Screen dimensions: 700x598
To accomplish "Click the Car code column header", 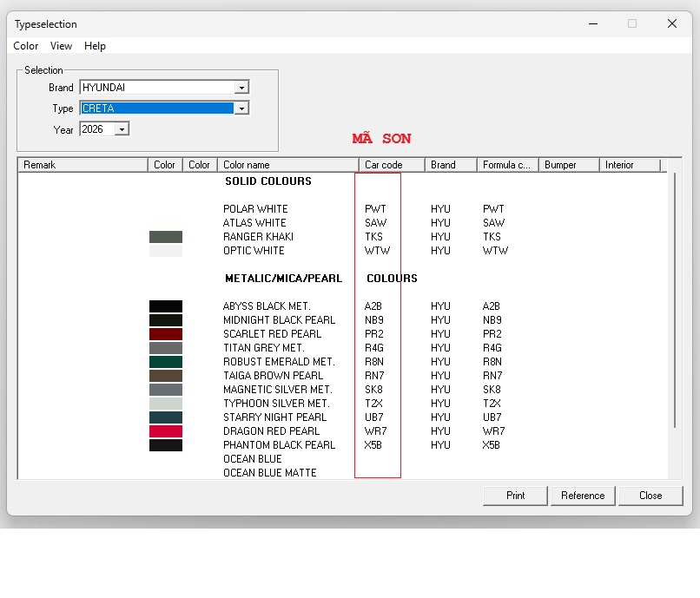I will pyautogui.click(x=391, y=165).
